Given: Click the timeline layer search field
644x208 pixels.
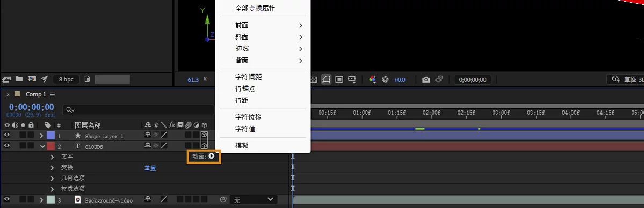Looking at the screenshot, I should (x=139, y=110).
